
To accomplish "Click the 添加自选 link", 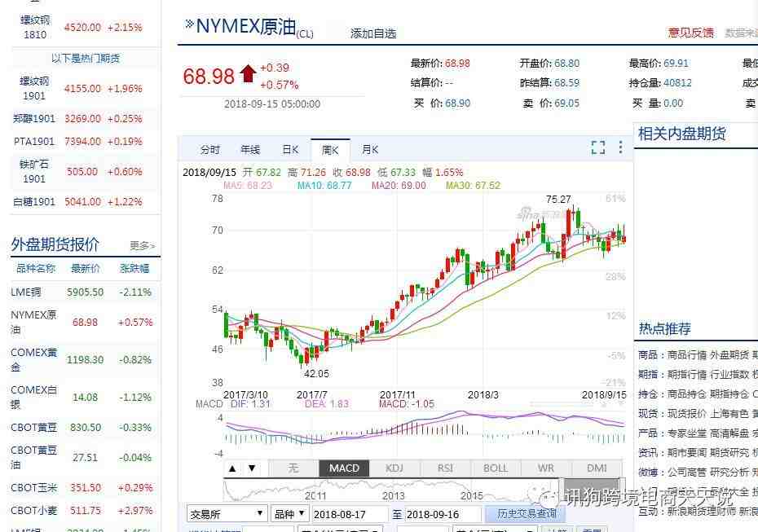I will click(x=373, y=33).
